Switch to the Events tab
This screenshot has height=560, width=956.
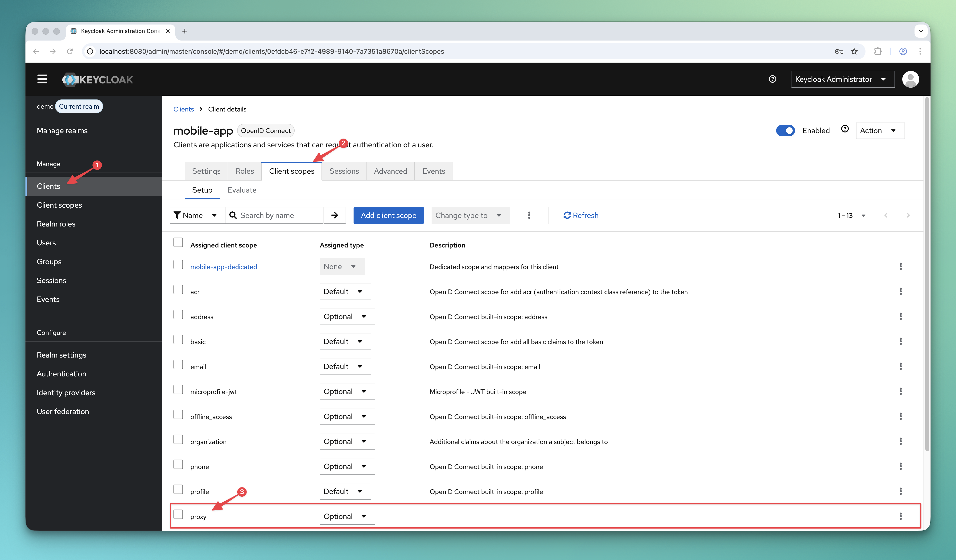tap(434, 171)
